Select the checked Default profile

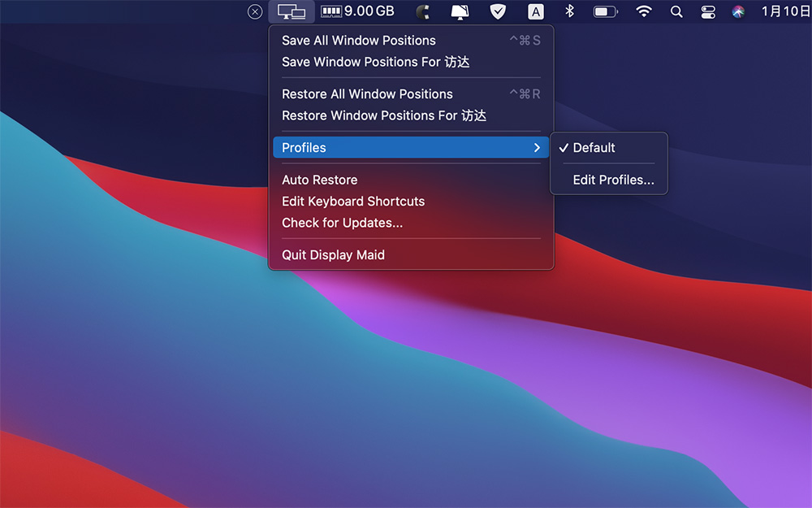pyautogui.click(x=609, y=148)
